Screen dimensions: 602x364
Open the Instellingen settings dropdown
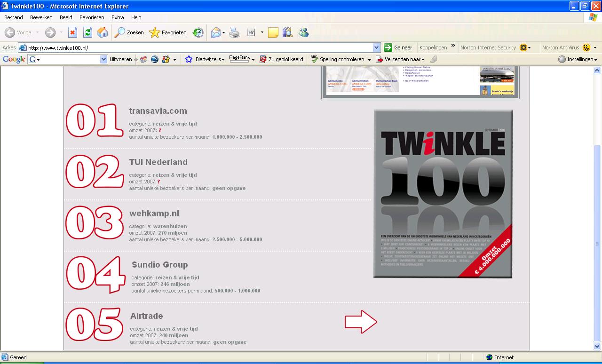(x=595, y=60)
